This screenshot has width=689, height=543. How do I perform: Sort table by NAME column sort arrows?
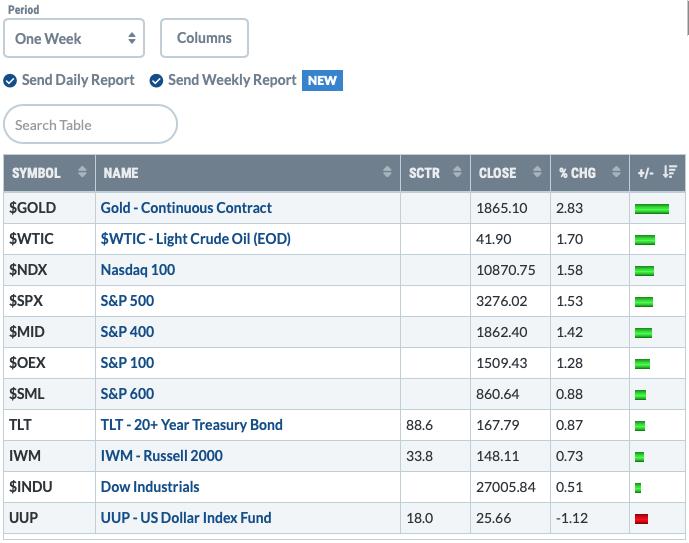pyautogui.click(x=387, y=172)
